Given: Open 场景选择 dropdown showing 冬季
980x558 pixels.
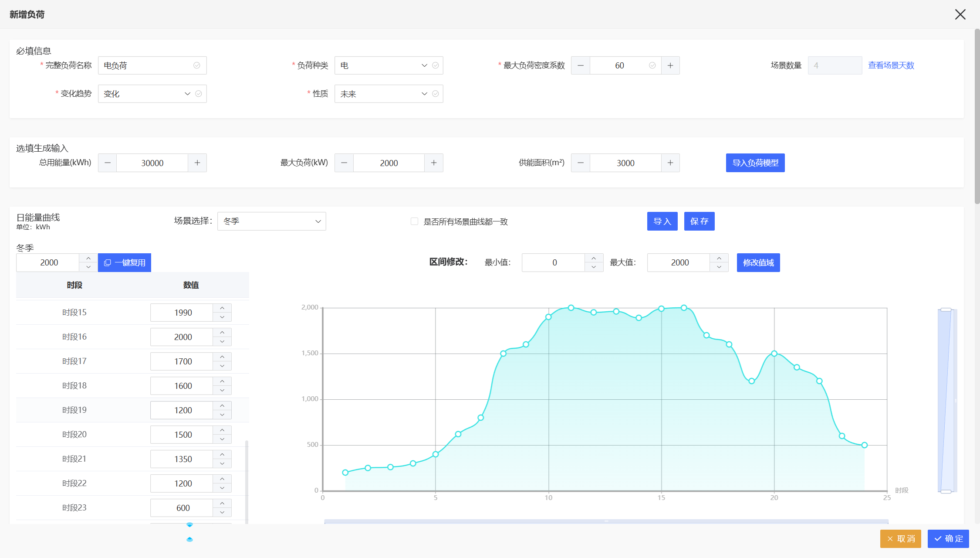Looking at the screenshot, I should click(x=271, y=221).
